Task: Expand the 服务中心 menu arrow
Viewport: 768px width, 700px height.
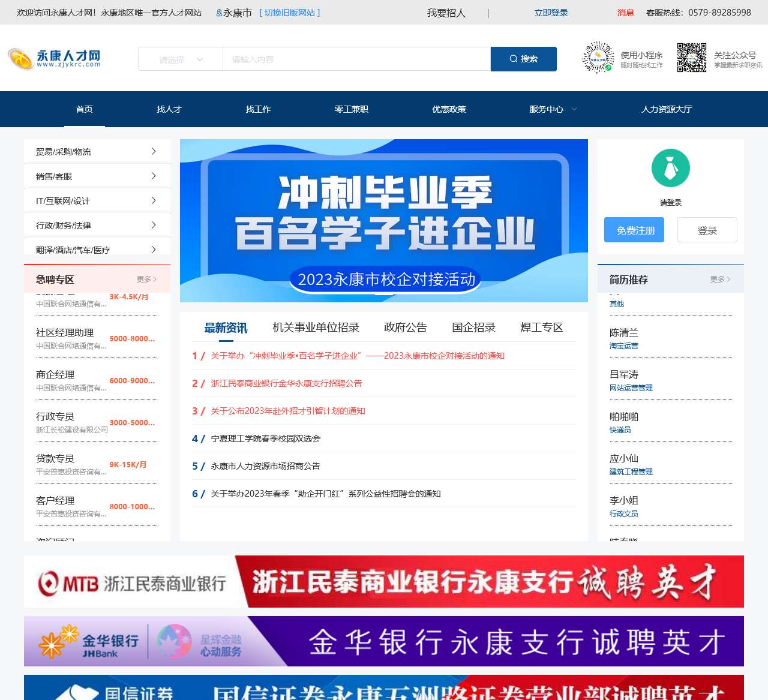Action: [574, 109]
